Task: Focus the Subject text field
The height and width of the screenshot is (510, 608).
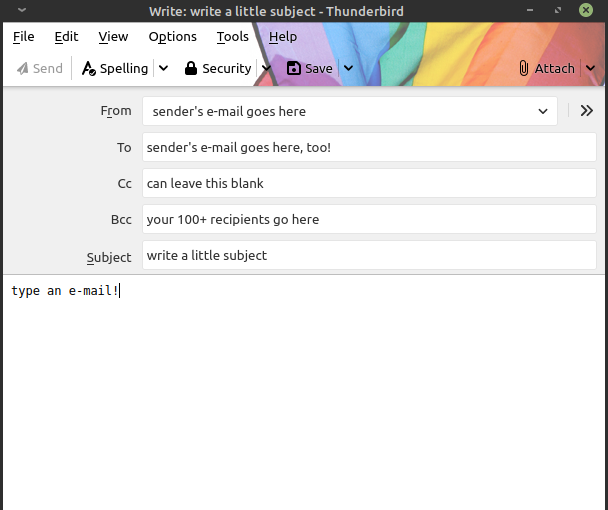Action: [x=368, y=255]
